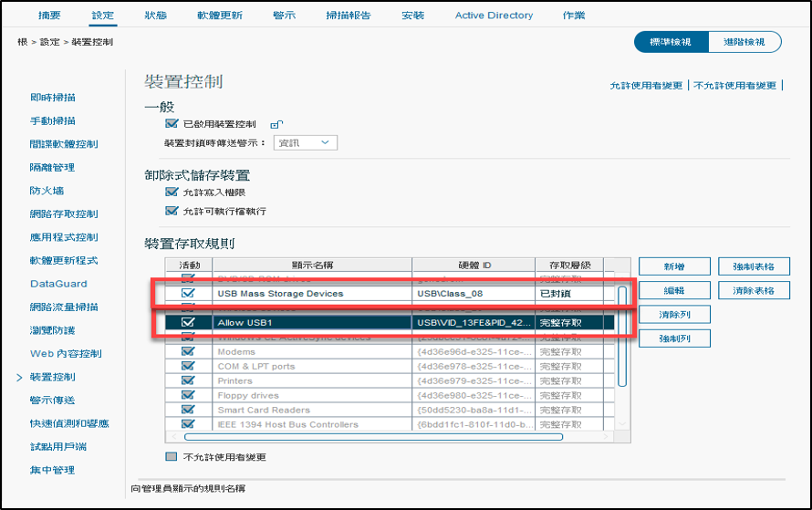Click the rules table horizontal scrollbar

[x=392, y=437]
